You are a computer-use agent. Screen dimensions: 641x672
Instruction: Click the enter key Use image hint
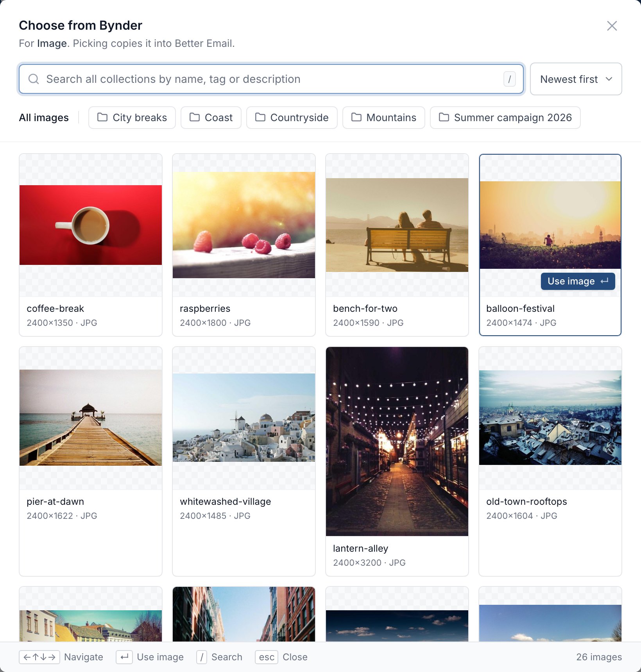tap(150, 657)
